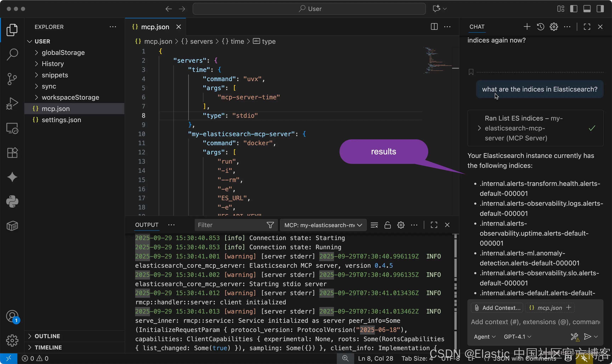Click the title bar search box
Viewport: 612px width, 364px height.
pyautogui.click(x=309, y=9)
